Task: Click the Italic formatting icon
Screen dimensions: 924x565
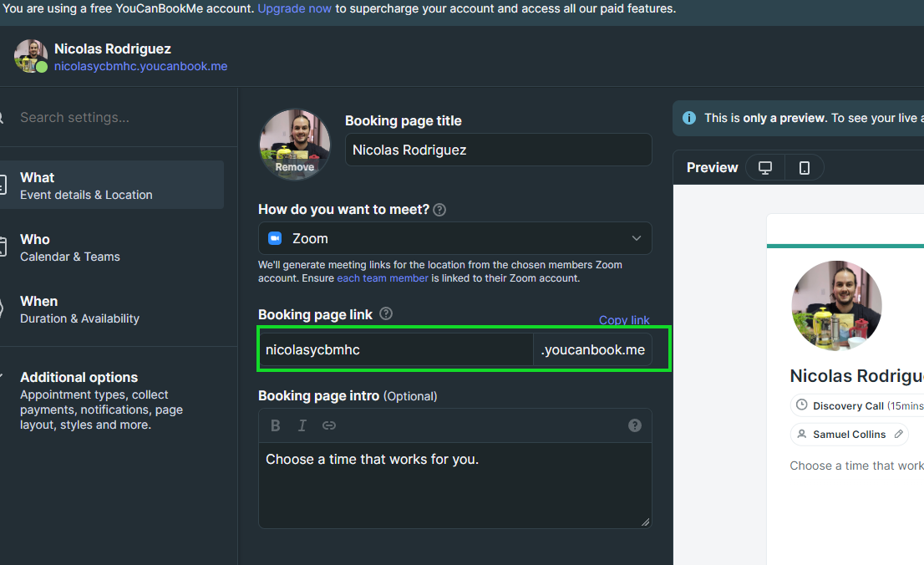Action: pos(302,425)
